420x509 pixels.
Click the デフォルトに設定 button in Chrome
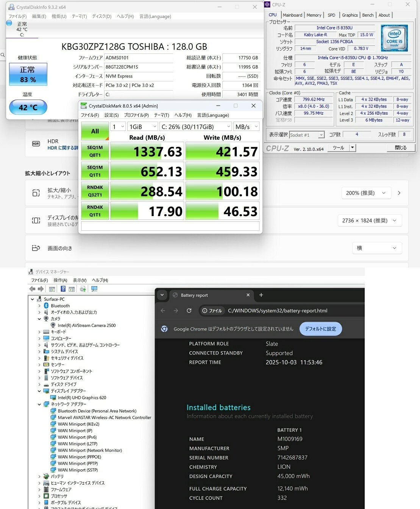tap(320, 329)
